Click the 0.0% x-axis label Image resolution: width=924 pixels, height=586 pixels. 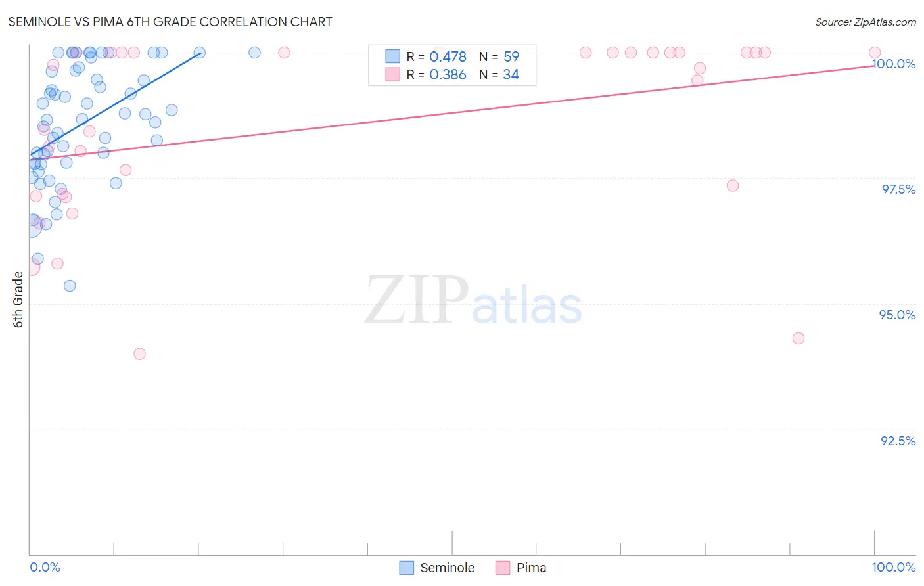(45, 567)
